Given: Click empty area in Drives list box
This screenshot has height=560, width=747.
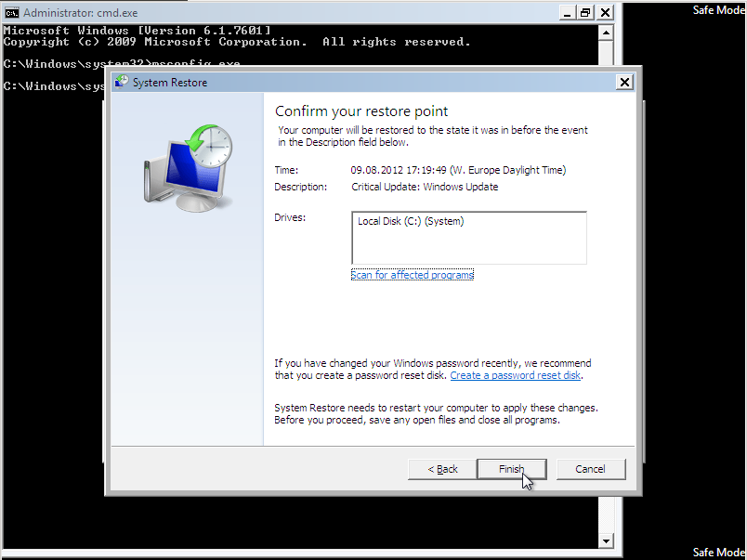Looking at the screenshot, I should (x=468, y=248).
